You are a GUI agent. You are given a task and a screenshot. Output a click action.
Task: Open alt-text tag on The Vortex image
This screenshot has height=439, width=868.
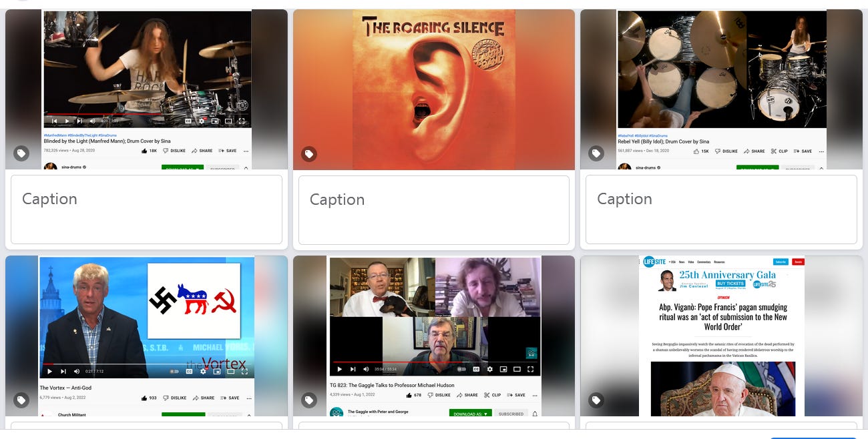coord(21,400)
